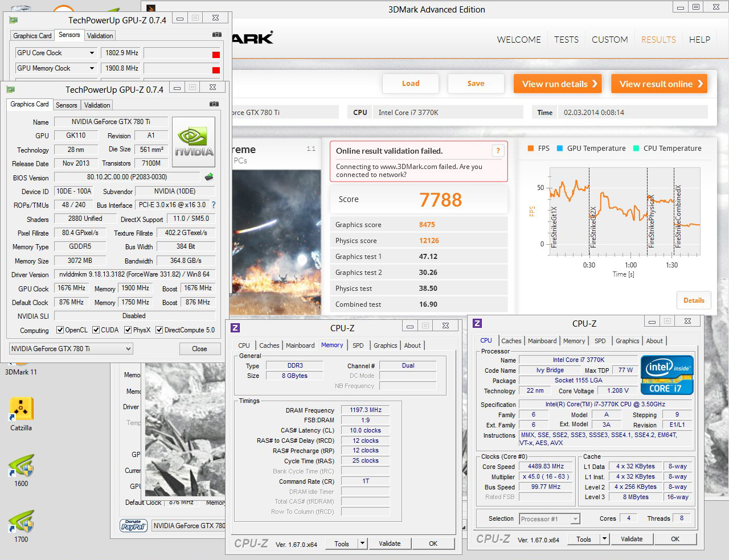Switch to Graphics tab in CPU-Z CPU window
Viewport: 729px width, 560px height.
[x=627, y=341]
